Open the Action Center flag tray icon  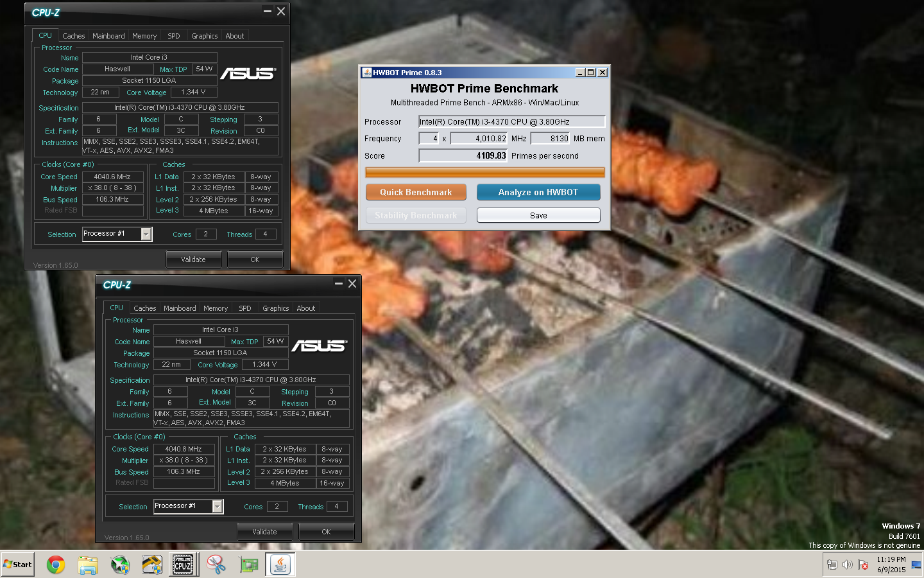point(863,565)
